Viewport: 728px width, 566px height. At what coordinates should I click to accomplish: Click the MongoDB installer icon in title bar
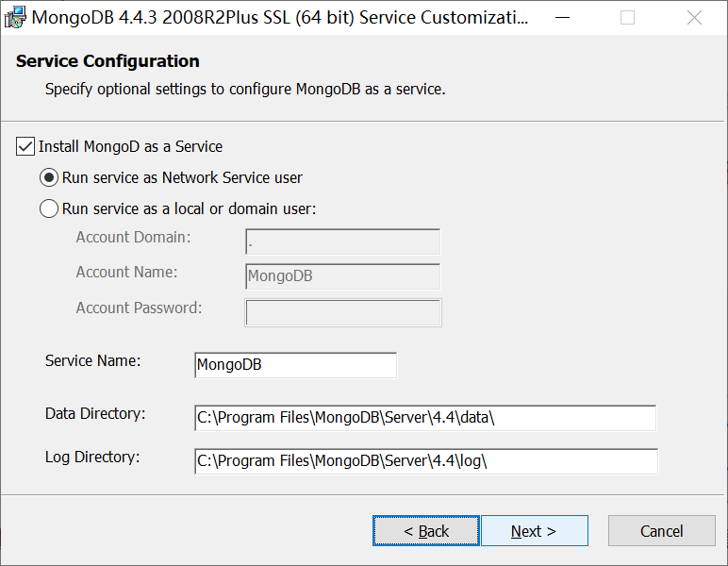tap(15, 17)
